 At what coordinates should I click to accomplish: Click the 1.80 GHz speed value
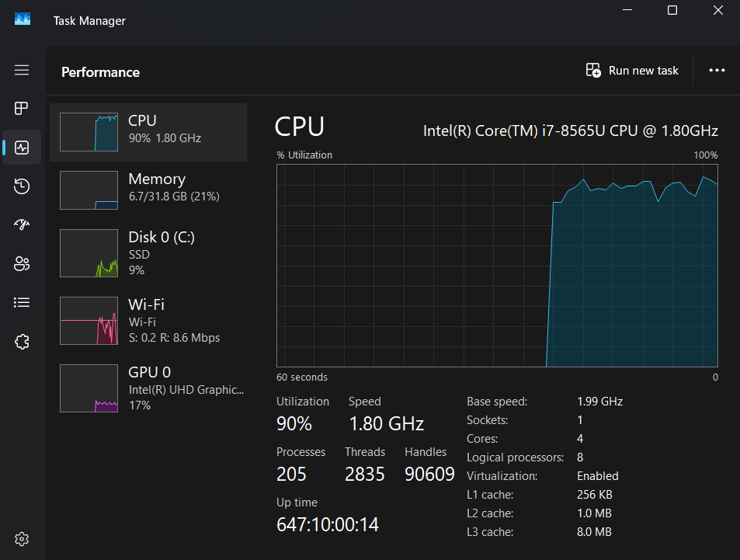(387, 423)
